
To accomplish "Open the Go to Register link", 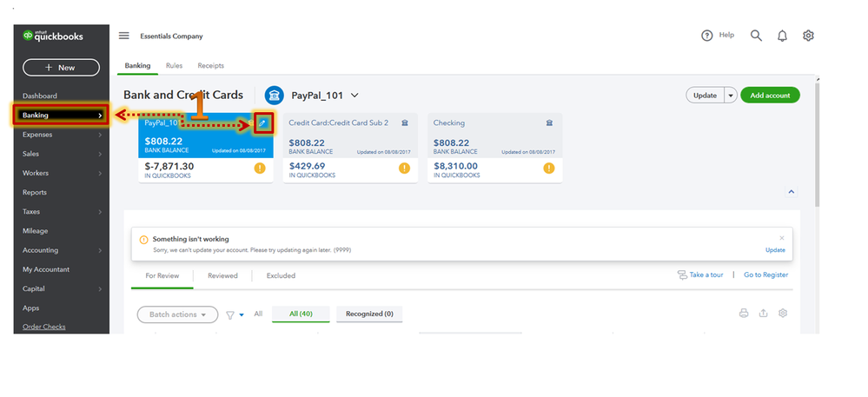I will point(765,275).
